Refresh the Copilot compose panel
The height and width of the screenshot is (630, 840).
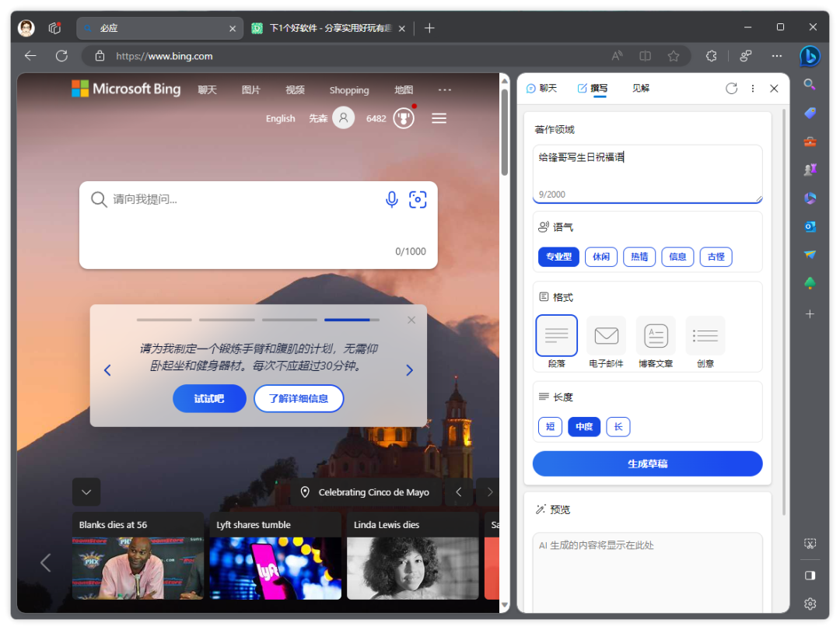(731, 89)
